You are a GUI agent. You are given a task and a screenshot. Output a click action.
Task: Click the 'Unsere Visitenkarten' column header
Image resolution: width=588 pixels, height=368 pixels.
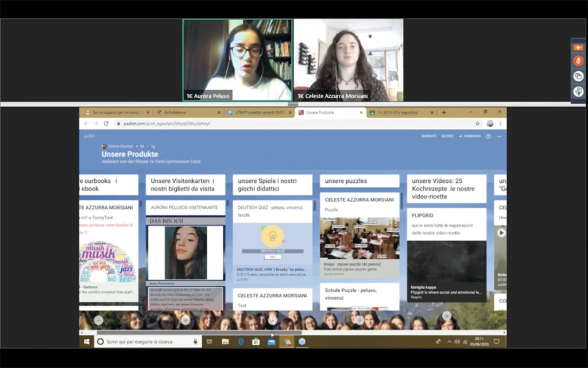[x=185, y=185]
